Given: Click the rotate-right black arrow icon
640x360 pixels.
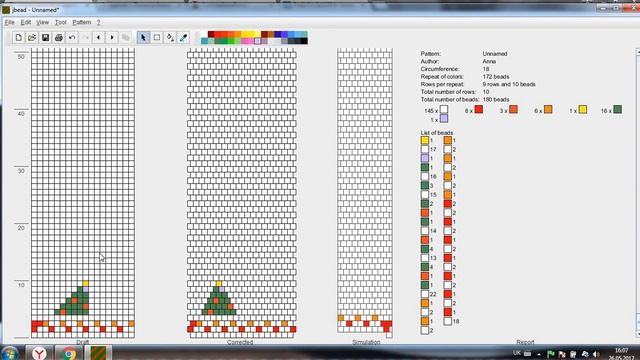Looking at the screenshot, I should pos(112,38).
